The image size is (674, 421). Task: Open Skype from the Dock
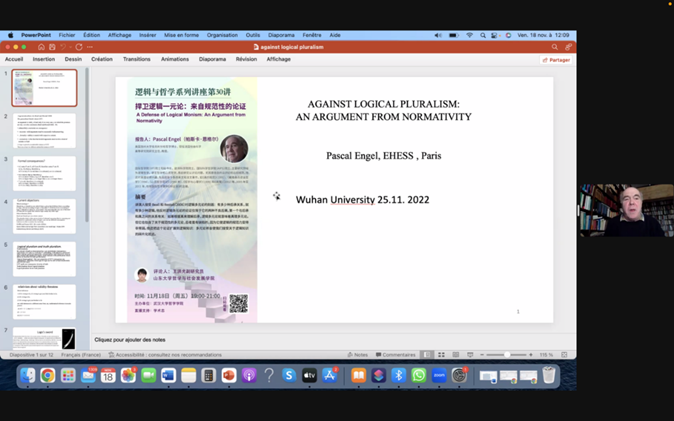click(x=289, y=376)
